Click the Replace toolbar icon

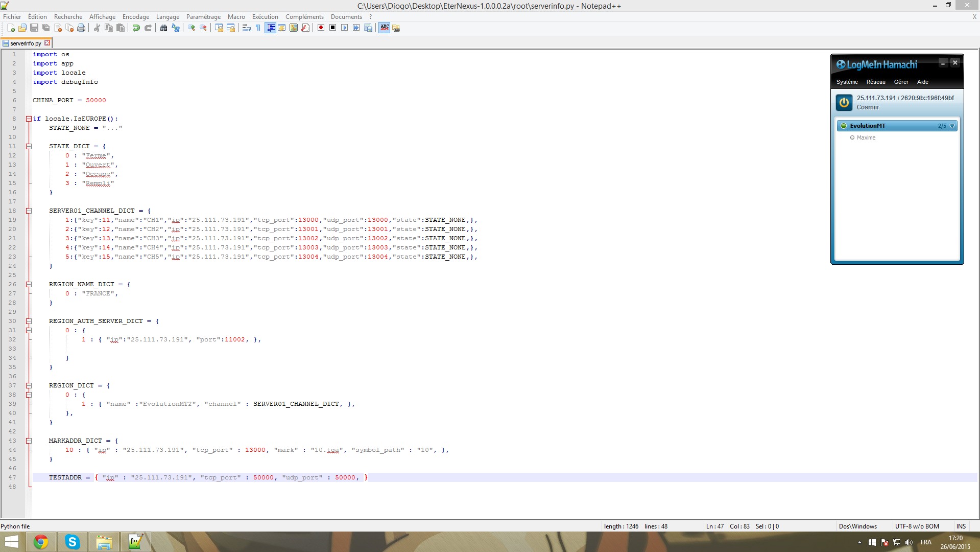point(176,28)
